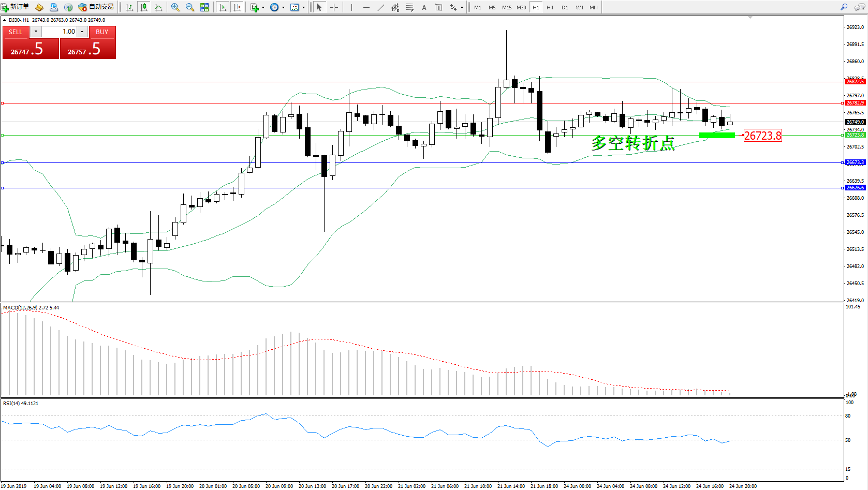The image size is (868, 490).
Task: Switch chart to candlestick mode
Action: tap(144, 7)
